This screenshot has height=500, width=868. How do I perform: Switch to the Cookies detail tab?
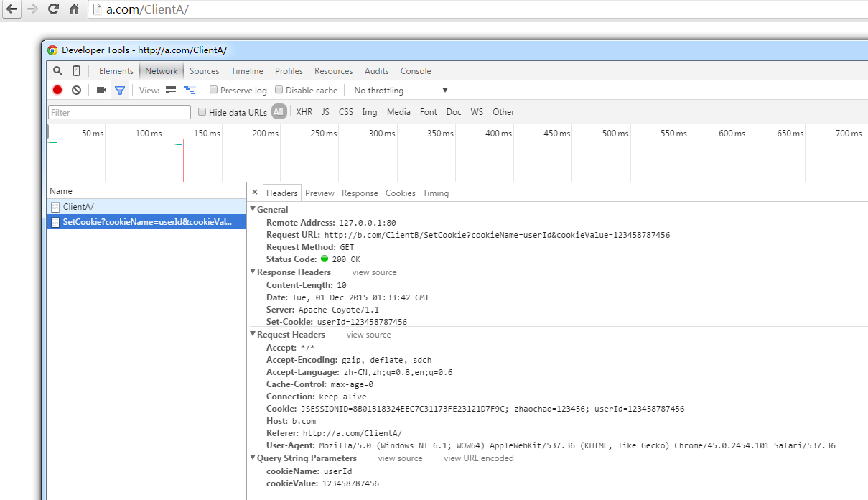[401, 193]
